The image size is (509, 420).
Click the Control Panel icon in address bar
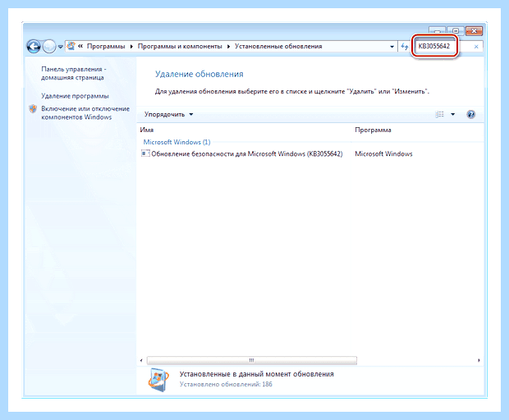(x=71, y=46)
